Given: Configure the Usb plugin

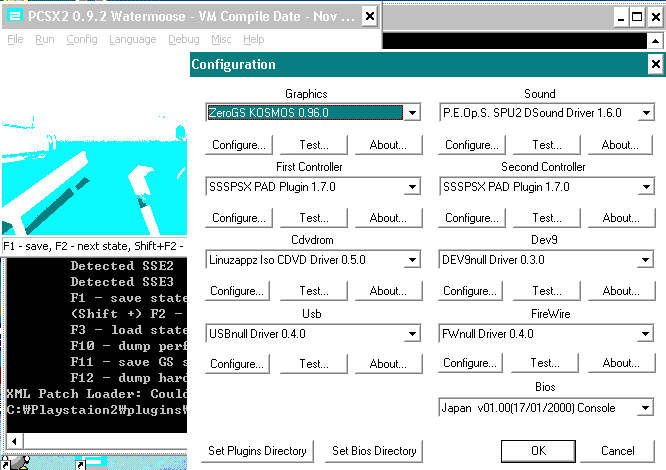Looking at the screenshot, I should [x=237, y=364].
